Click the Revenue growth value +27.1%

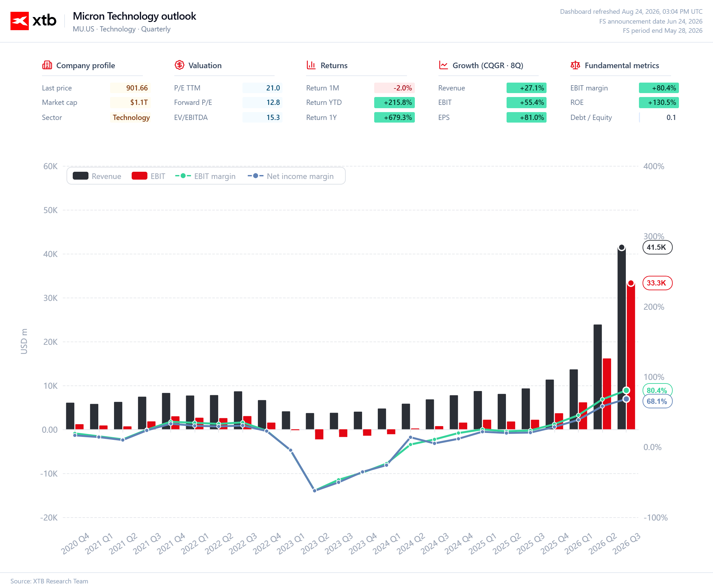coord(527,88)
